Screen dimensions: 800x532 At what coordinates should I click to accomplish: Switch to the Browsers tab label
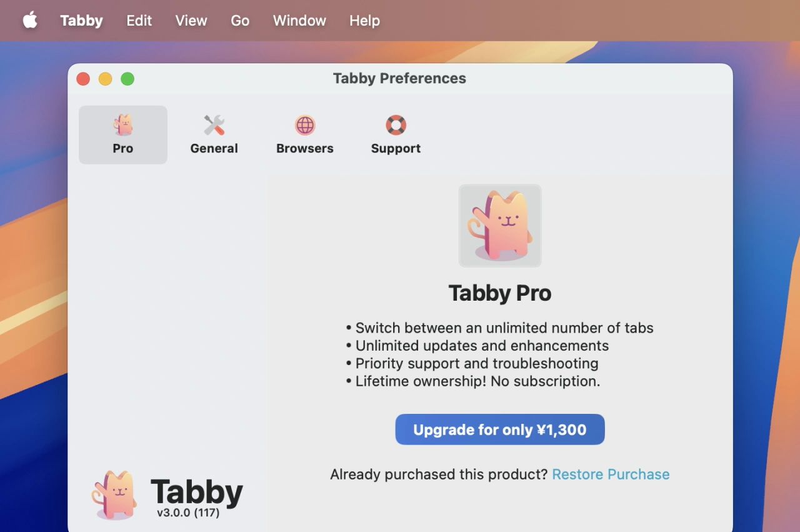pos(305,148)
